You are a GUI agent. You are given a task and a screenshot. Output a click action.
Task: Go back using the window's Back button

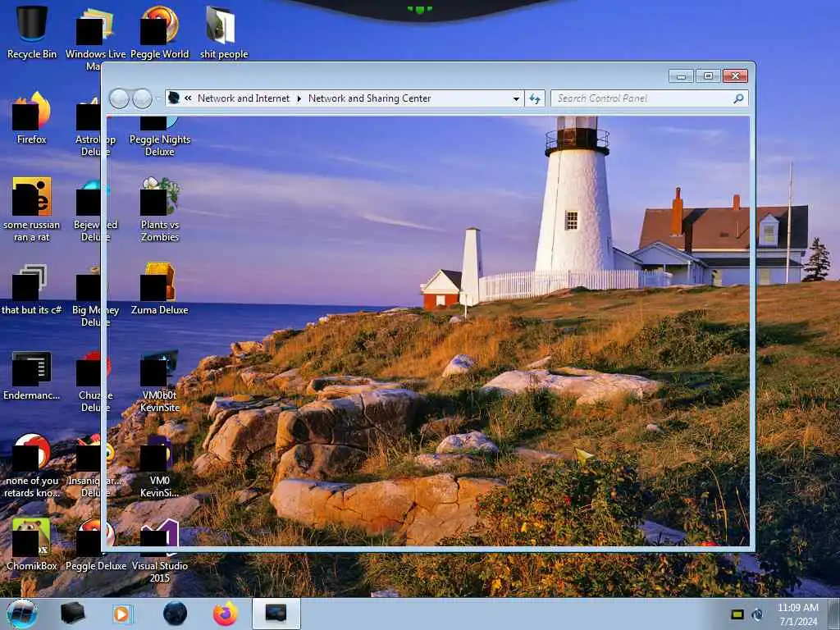(119, 98)
